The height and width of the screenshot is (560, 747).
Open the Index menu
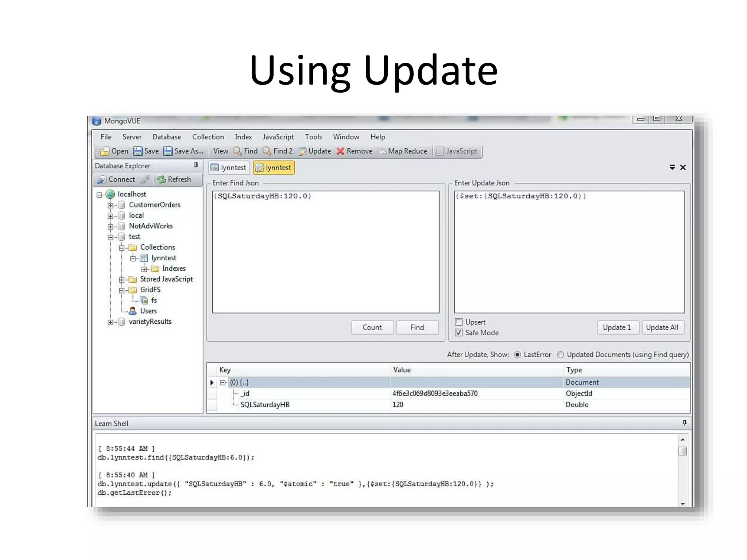[x=243, y=137]
